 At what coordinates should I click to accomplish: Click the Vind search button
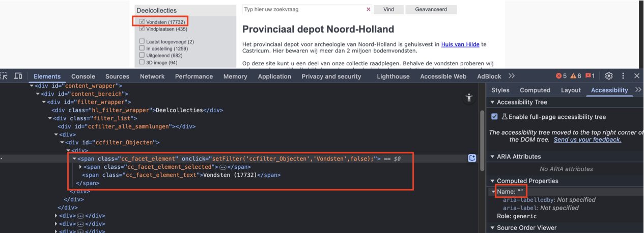388,9
